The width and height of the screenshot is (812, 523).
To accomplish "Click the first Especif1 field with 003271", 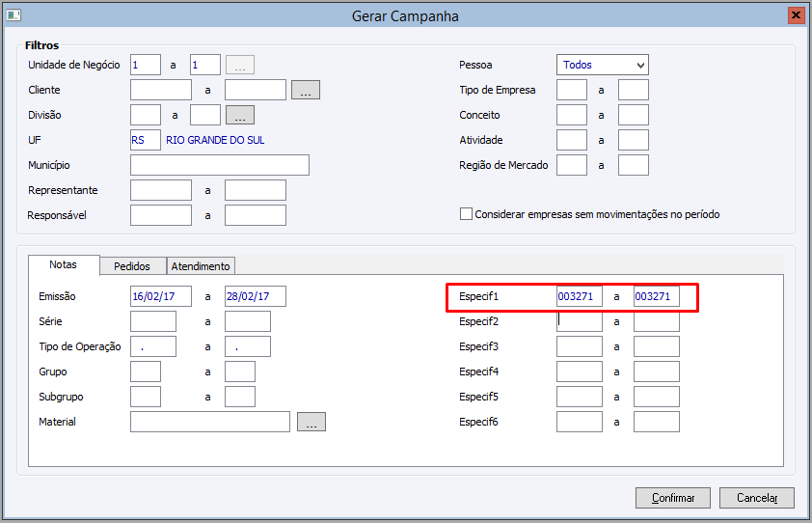I will click(580, 296).
